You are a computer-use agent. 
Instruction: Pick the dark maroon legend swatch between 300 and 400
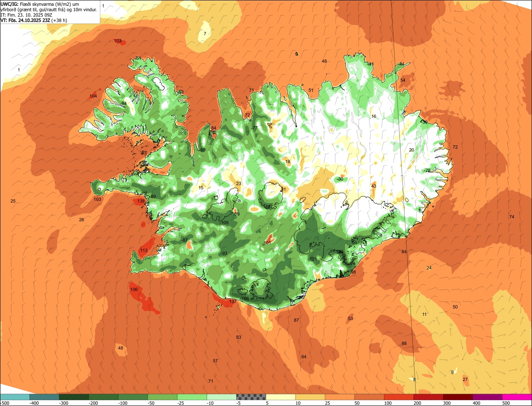(x=457, y=397)
